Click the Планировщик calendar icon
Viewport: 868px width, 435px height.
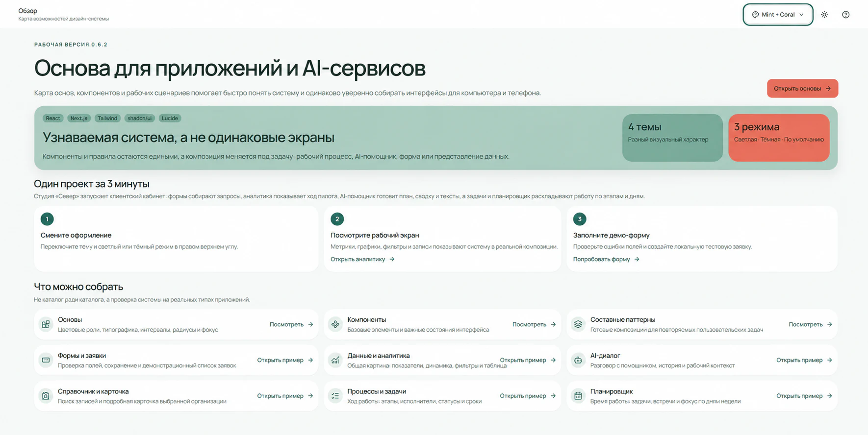coord(578,396)
